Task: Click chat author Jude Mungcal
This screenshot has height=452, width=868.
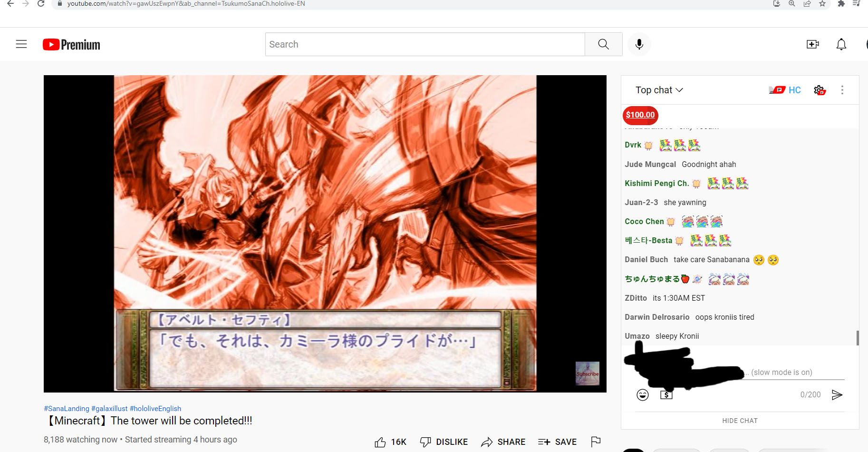Action: pyautogui.click(x=650, y=164)
